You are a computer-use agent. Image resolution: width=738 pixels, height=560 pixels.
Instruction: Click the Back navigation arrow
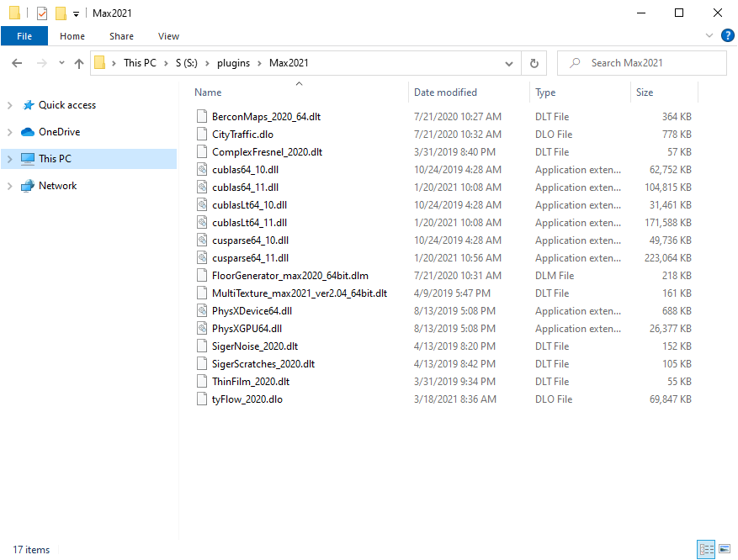pos(17,63)
